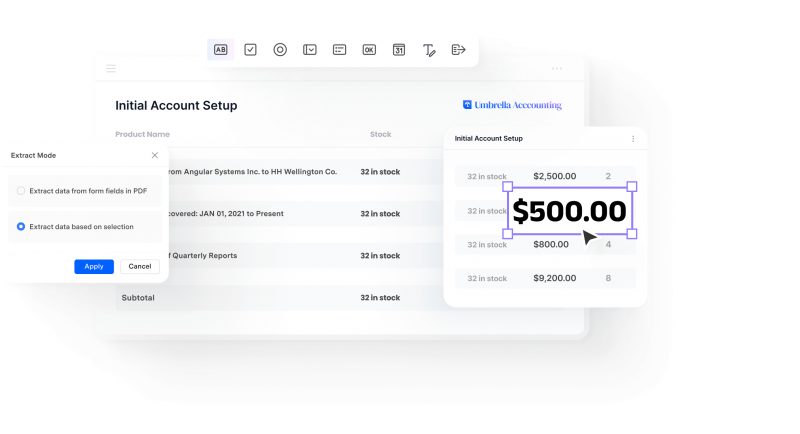
Task: Click the bottom-left selection handle of $500.00
Action: 508,234
